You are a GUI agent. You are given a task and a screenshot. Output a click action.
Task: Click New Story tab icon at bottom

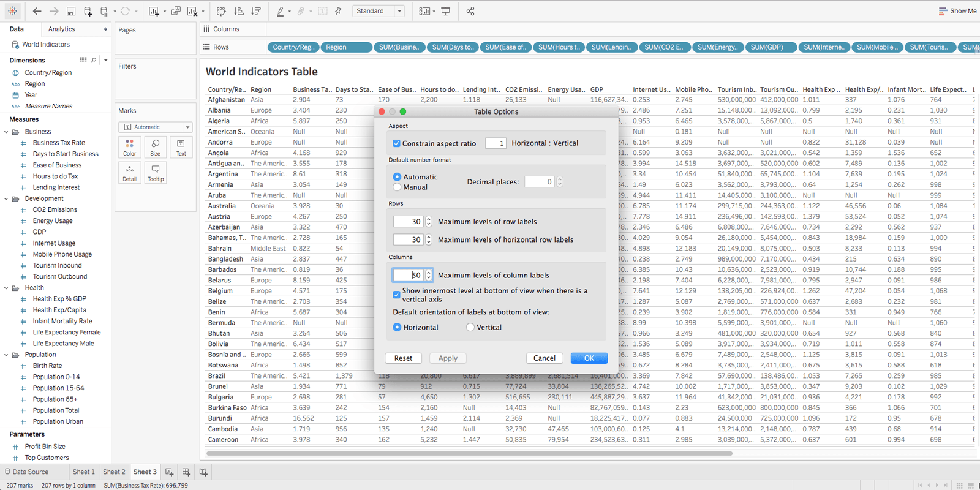[x=203, y=472]
